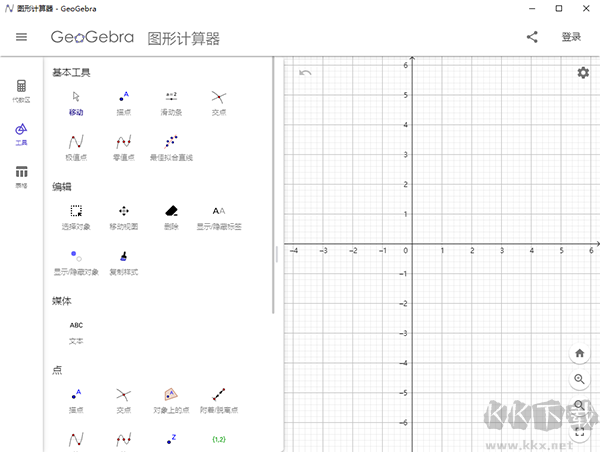Screen dimensions: 600x452
Task: Click the zoom in magnifier button
Action: click(x=579, y=379)
